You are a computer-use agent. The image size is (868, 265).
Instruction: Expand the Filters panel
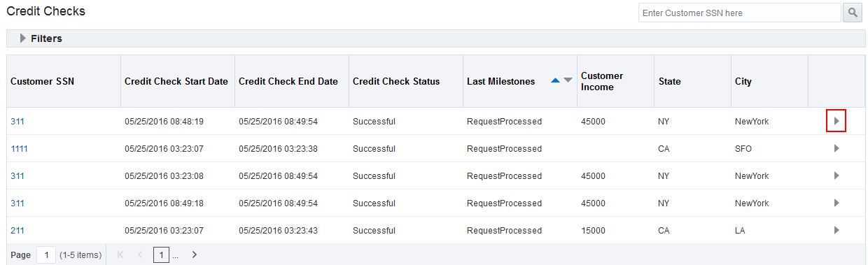[23, 38]
